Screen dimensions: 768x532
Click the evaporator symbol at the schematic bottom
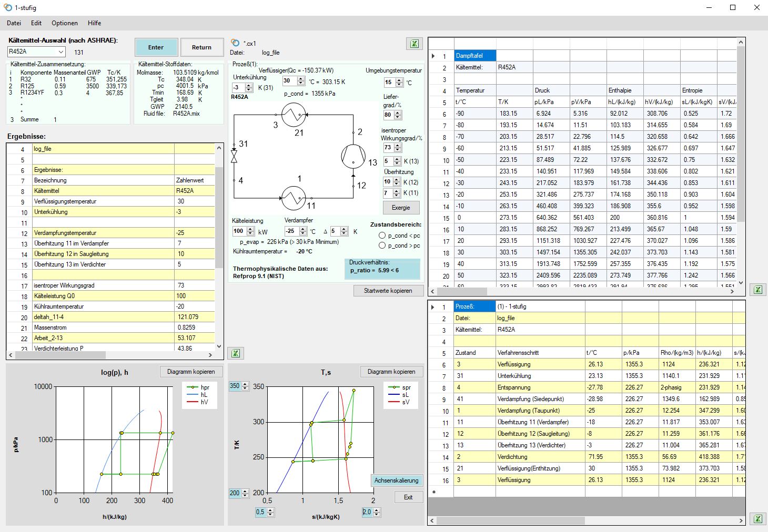tap(294, 198)
